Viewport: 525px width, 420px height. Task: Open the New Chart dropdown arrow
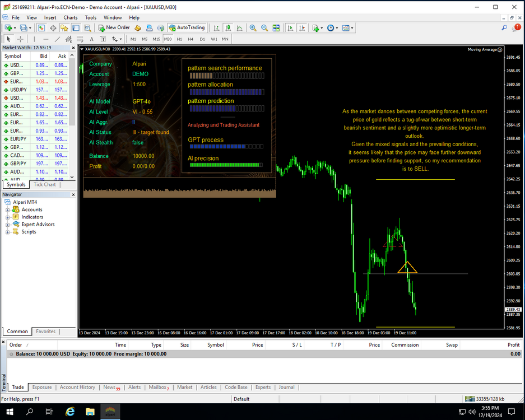(x=15, y=28)
